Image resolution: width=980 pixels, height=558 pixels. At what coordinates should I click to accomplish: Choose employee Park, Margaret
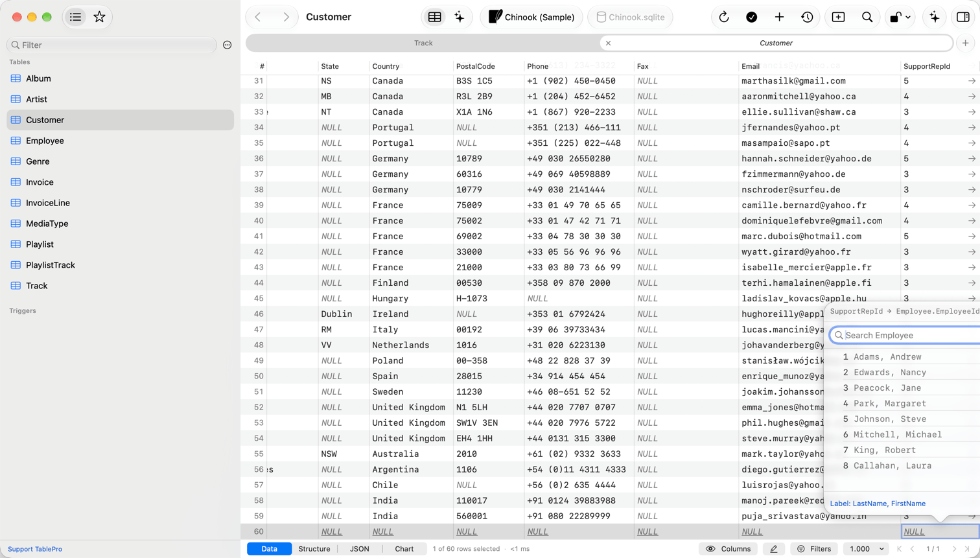(x=902, y=404)
